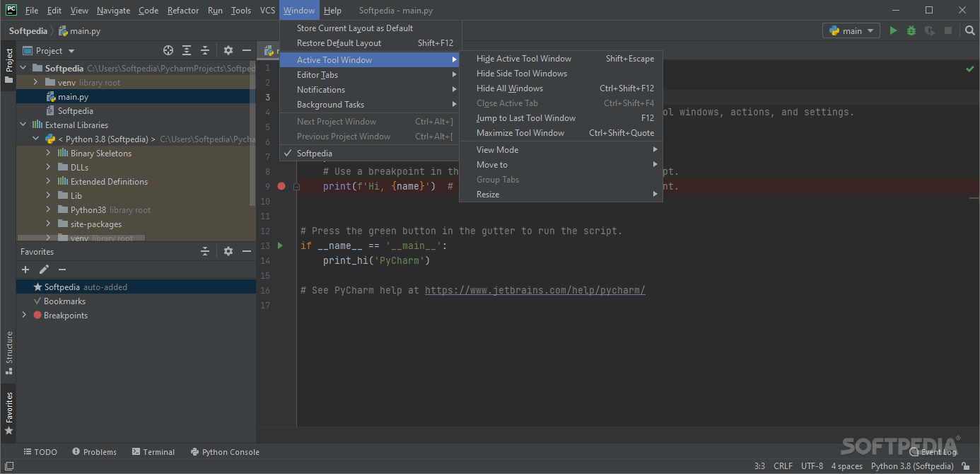This screenshot has height=474, width=980.
Task: Open the main run configuration dropdown
Action: (x=851, y=30)
